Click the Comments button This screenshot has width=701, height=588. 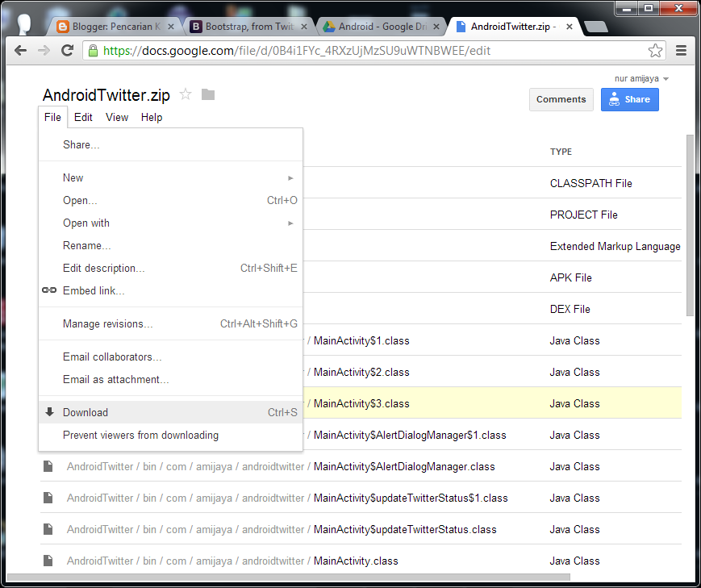pyautogui.click(x=561, y=99)
